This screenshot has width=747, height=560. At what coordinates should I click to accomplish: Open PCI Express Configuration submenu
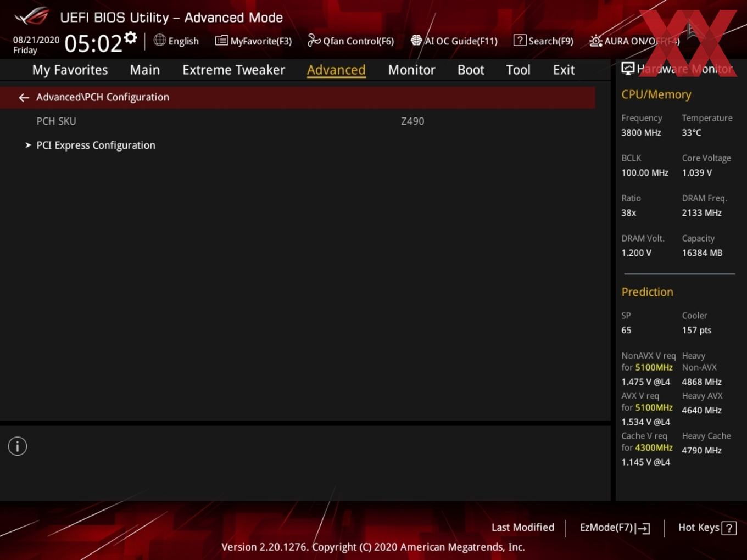pyautogui.click(x=96, y=145)
